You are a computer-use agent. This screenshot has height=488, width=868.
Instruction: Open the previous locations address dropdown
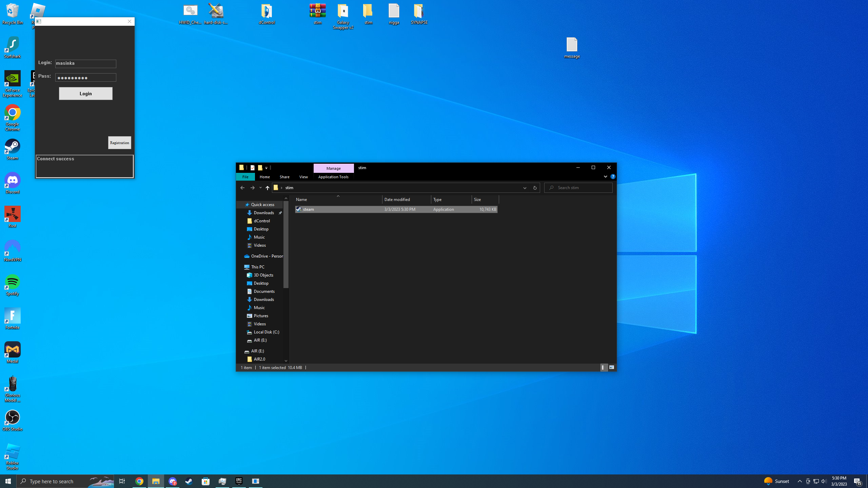525,188
